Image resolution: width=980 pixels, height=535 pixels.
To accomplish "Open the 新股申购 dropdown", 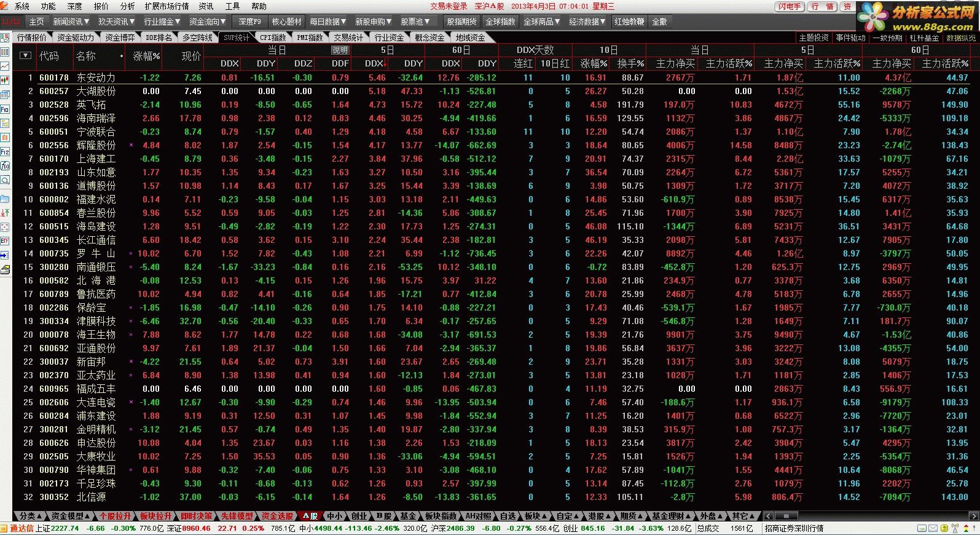I will (x=374, y=22).
